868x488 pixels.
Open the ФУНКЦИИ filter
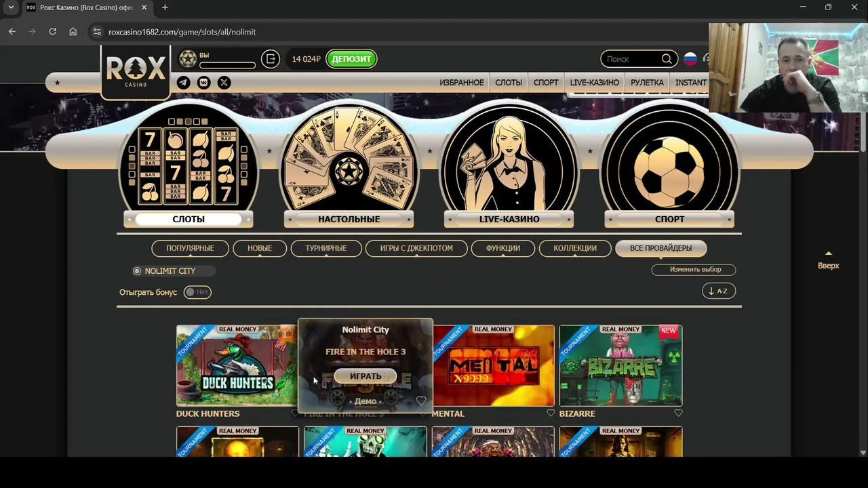[502, 248]
